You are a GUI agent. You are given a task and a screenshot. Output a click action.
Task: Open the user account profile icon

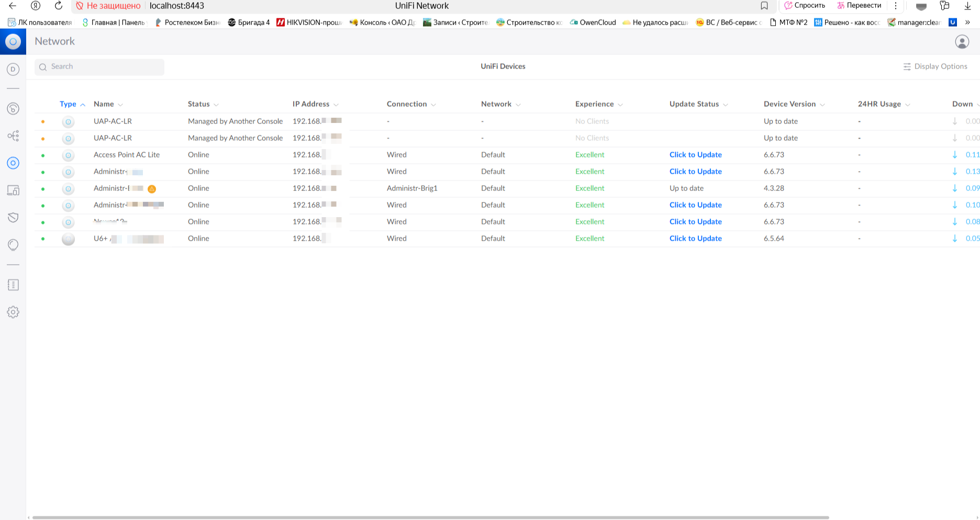click(x=962, y=42)
